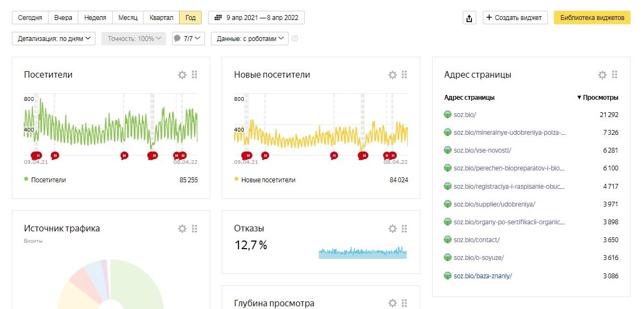Open soz.bio/o-soyuze/ link
644x309 pixels.
tap(478, 258)
